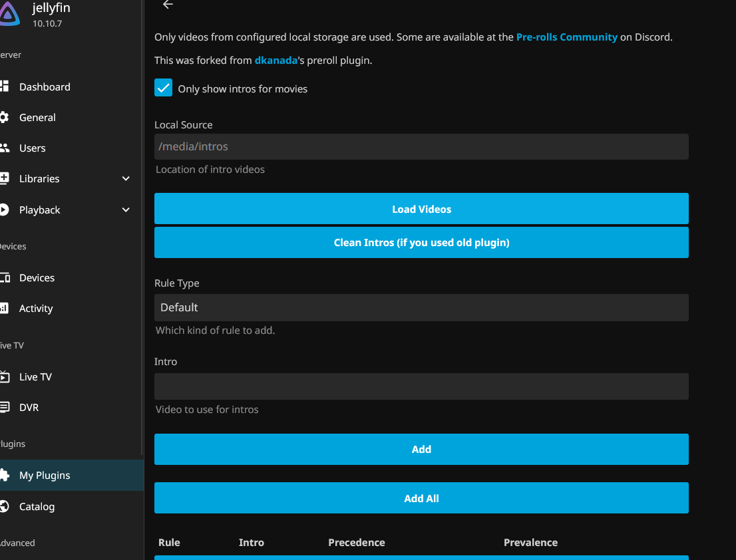Open the DVR menu item
Image resolution: width=736 pixels, height=560 pixels.
pos(29,407)
